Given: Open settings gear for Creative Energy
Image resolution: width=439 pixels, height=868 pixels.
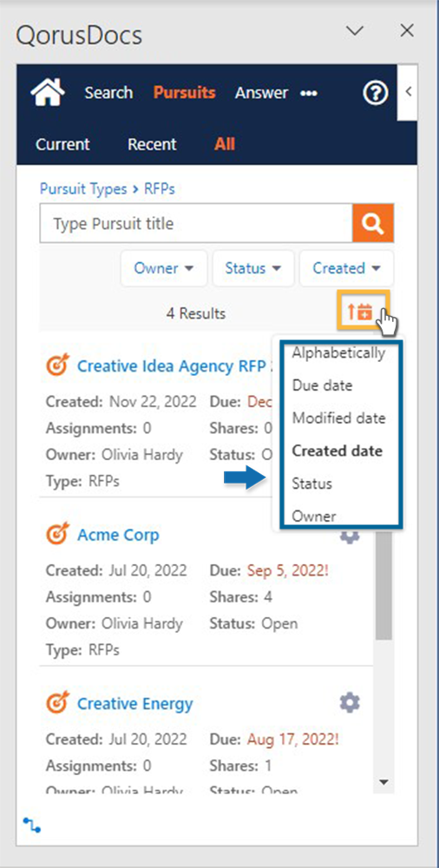Looking at the screenshot, I should tap(350, 703).
